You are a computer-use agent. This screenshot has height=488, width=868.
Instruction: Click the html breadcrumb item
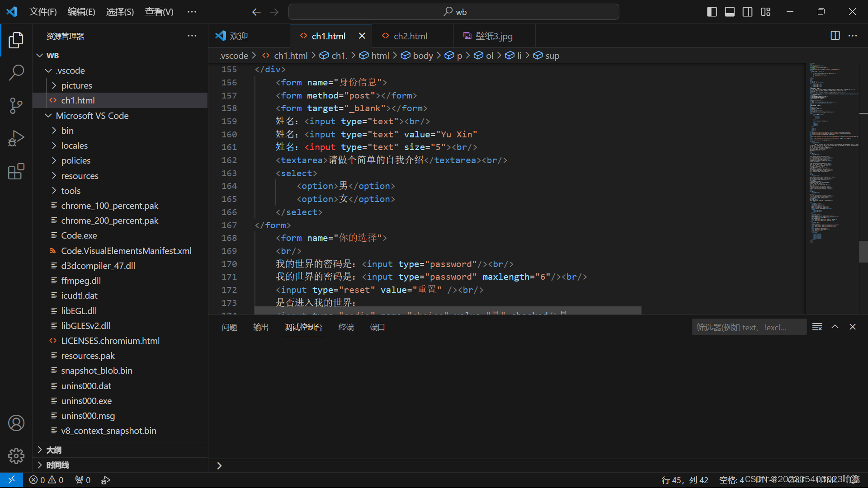coord(380,56)
